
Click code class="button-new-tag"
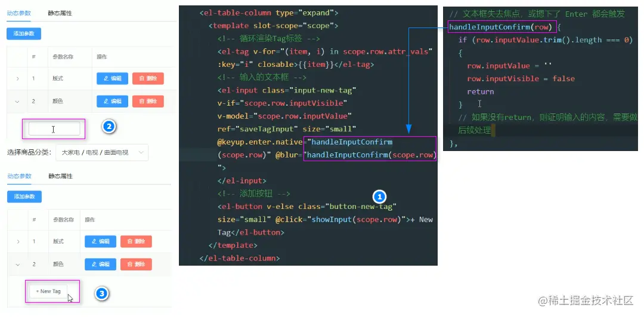(x=348, y=206)
